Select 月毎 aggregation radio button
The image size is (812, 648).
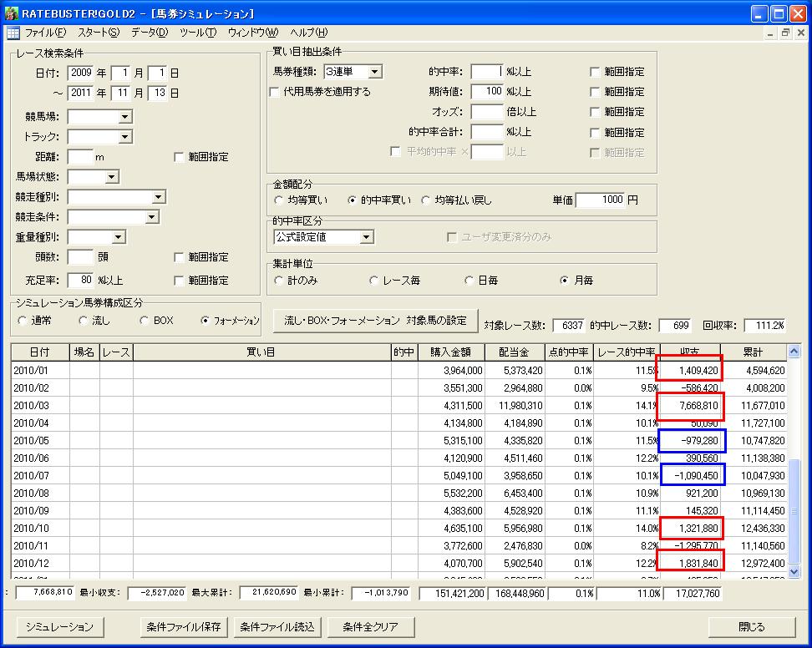(x=565, y=281)
